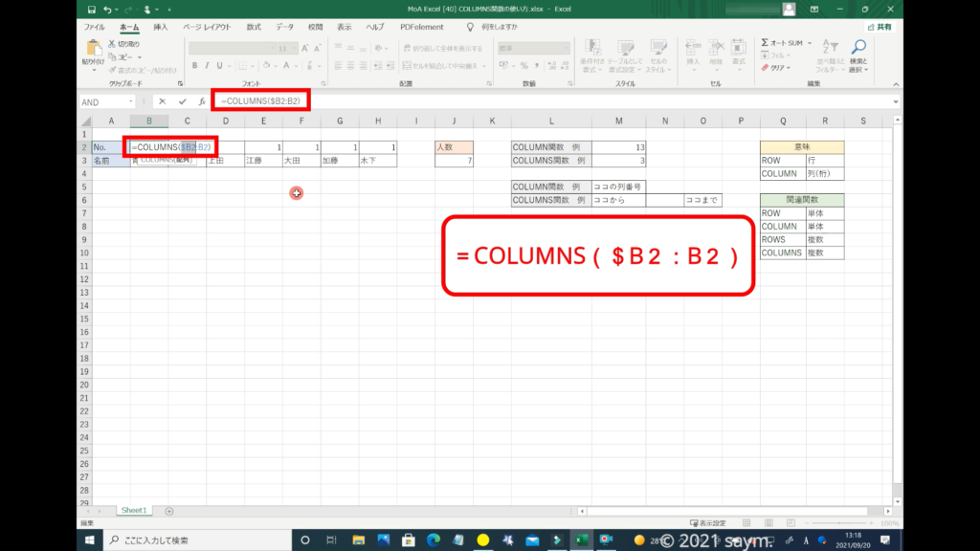Click the Save icon in quick access toolbar
Image resolution: width=980 pixels, height=551 pixels.
(89, 10)
